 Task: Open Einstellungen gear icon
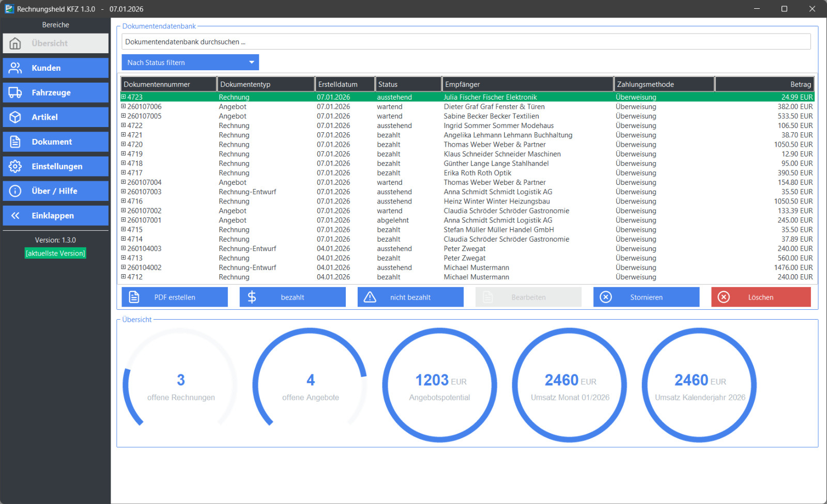pos(16,166)
